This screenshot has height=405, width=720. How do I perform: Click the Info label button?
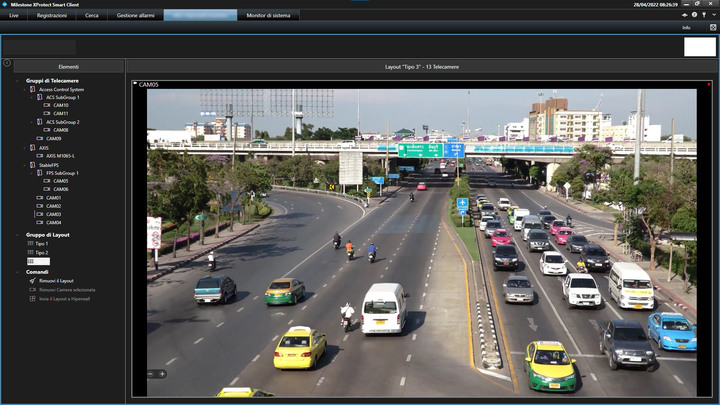(x=686, y=28)
